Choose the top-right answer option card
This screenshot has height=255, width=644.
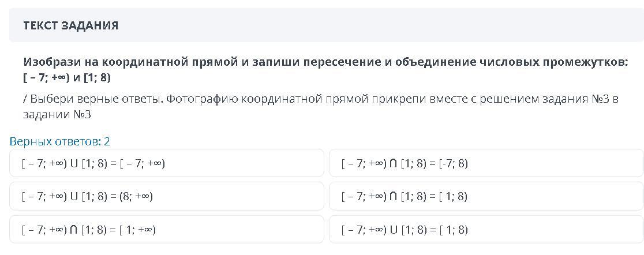pyautogui.click(x=486, y=163)
